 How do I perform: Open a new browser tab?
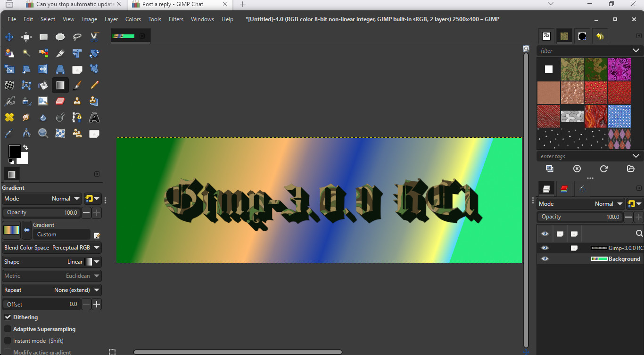tap(243, 4)
